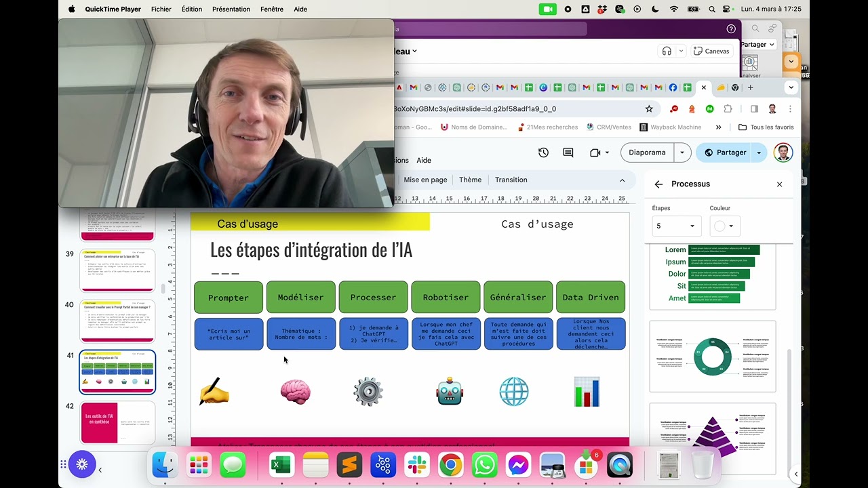The height and width of the screenshot is (488, 868).
Task: Open Slack from the Dock
Action: pos(417,465)
